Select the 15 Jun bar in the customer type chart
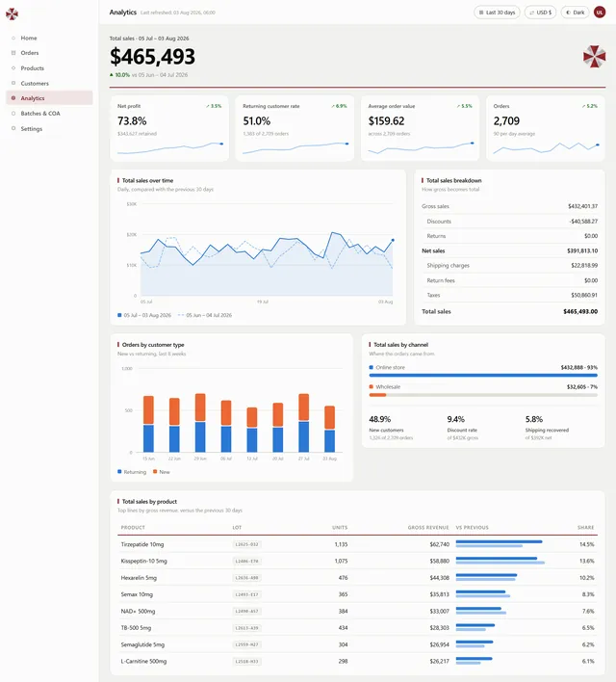616x682 pixels. tap(148, 424)
